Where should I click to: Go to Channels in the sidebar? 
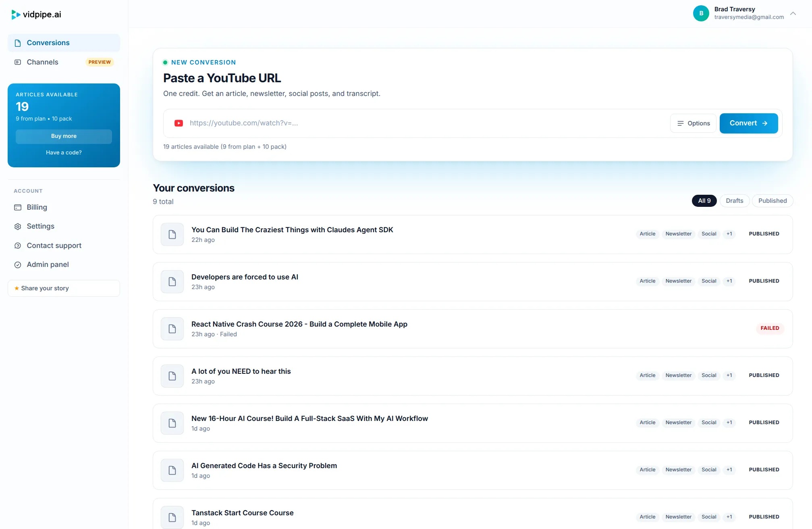point(64,62)
